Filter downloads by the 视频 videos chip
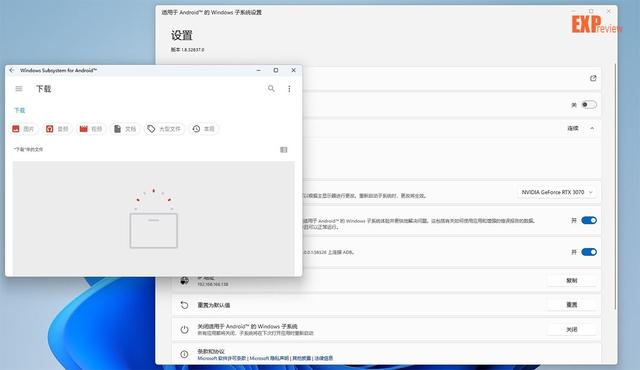 91,129
